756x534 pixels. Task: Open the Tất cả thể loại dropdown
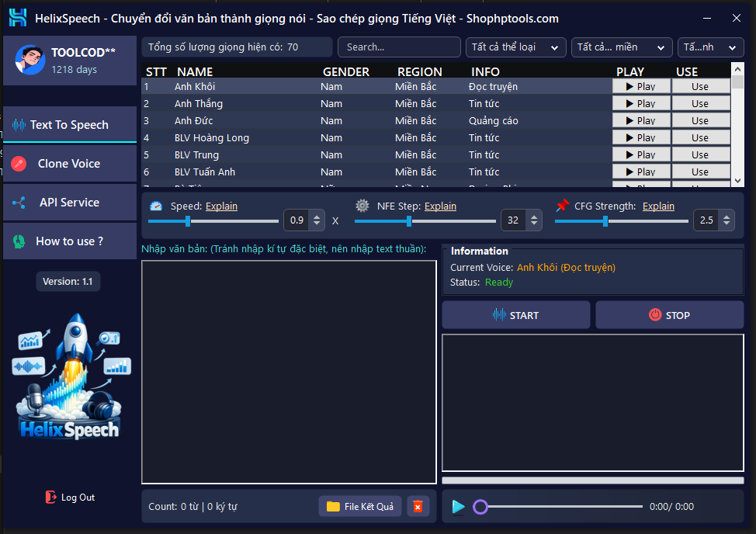(x=516, y=47)
